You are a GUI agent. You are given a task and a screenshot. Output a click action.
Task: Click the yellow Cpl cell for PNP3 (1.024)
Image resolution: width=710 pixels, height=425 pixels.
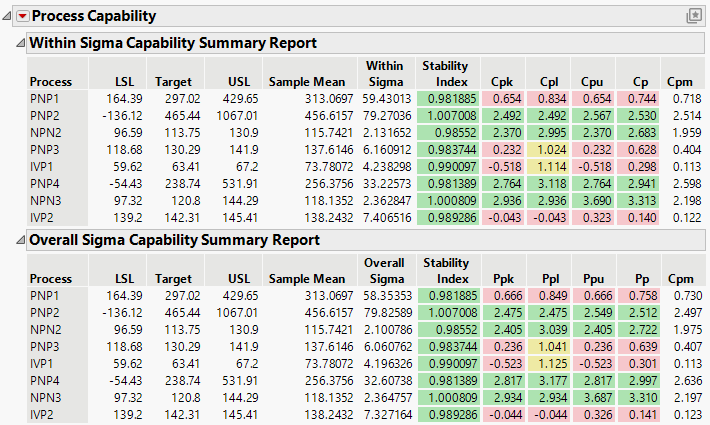(x=552, y=150)
